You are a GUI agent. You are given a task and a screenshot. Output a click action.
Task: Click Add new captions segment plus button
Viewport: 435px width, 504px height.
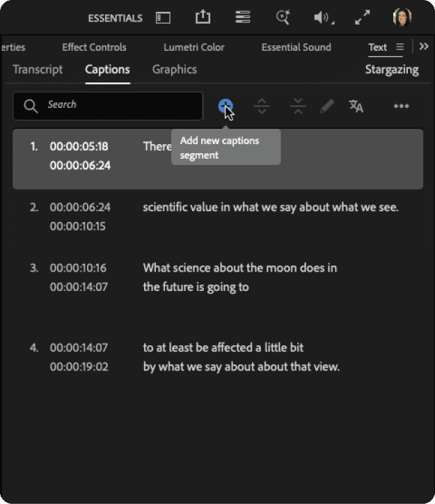226,106
